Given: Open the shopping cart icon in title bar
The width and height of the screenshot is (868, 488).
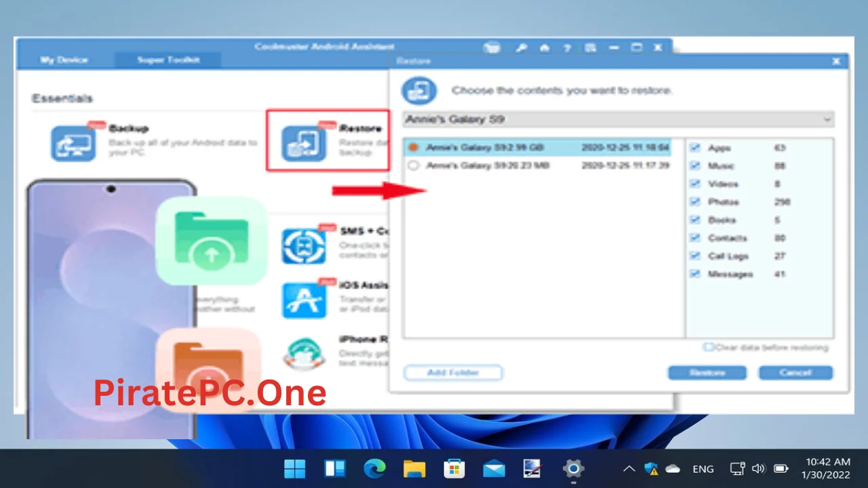Looking at the screenshot, I should coord(492,48).
